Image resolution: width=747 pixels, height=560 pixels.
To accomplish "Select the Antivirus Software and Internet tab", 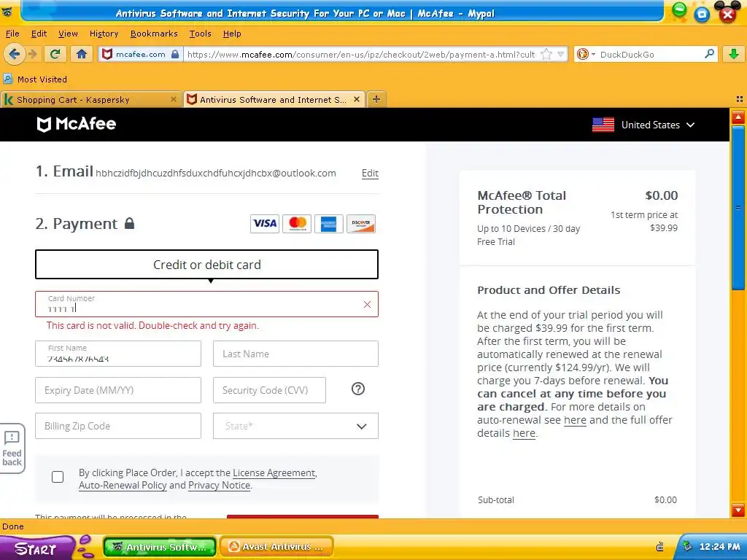I will coord(274,99).
